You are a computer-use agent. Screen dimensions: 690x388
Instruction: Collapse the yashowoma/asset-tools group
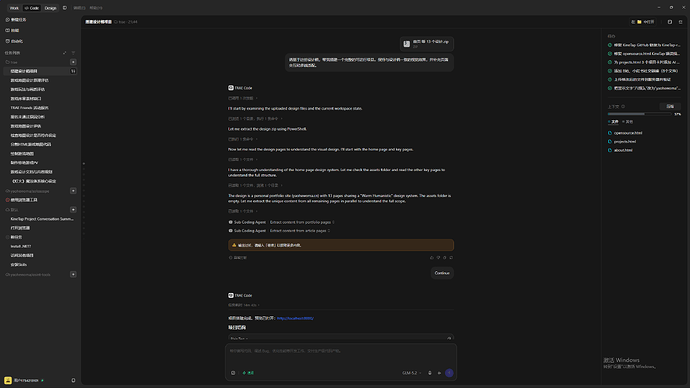point(28,275)
